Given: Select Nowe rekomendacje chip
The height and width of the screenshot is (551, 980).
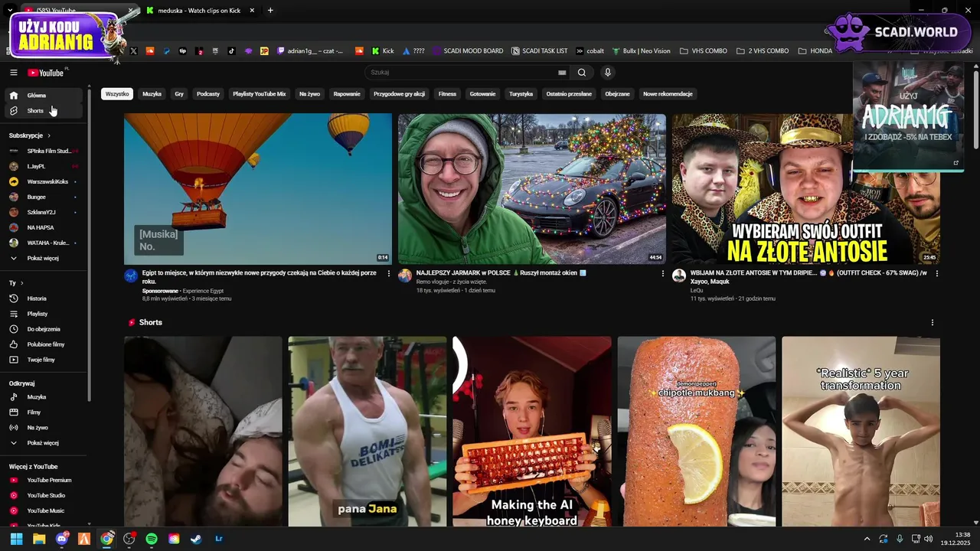Looking at the screenshot, I should pyautogui.click(x=668, y=94).
